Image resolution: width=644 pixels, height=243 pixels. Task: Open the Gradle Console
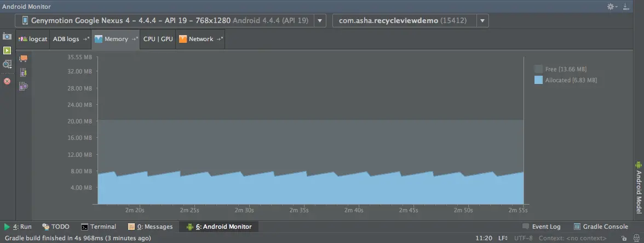tap(601, 227)
